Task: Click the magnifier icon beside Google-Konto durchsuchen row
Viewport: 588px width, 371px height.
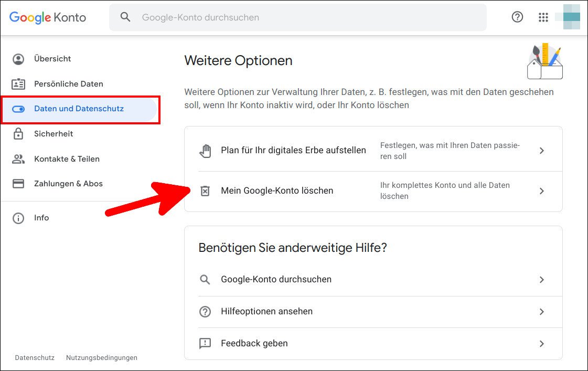Action: 205,280
